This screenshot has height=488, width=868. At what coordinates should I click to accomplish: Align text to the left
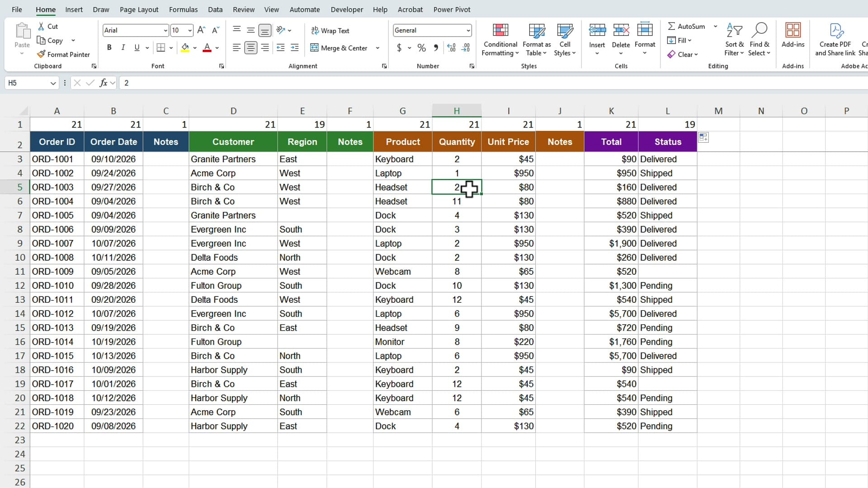point(236,48)
